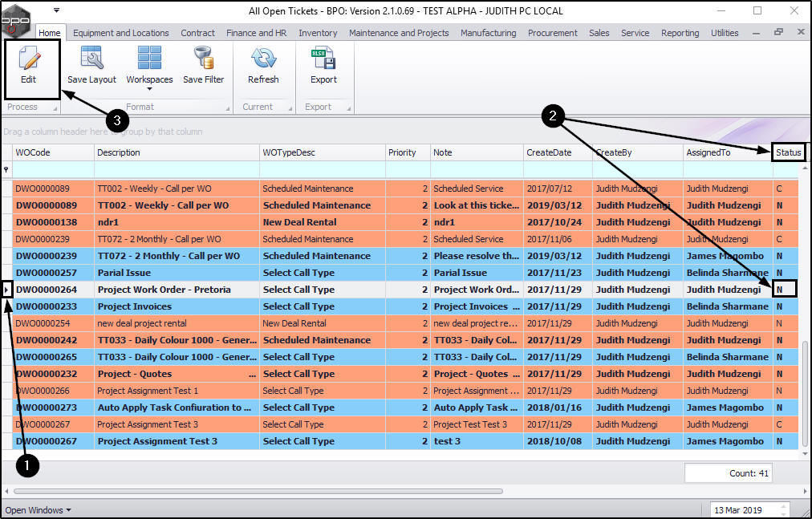Open the quick access toolbar dropdown arrow

coord(56,10)
